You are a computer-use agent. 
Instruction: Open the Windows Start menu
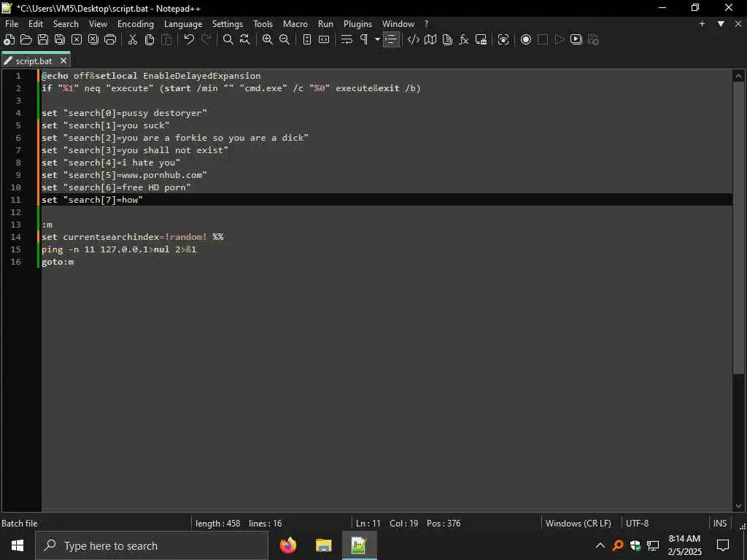(18, 545)
